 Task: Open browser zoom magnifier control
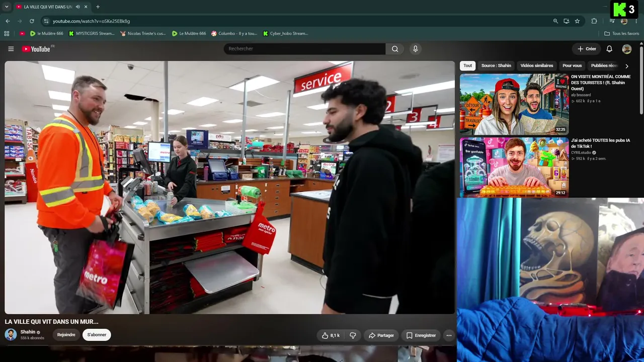pos(555,21)
